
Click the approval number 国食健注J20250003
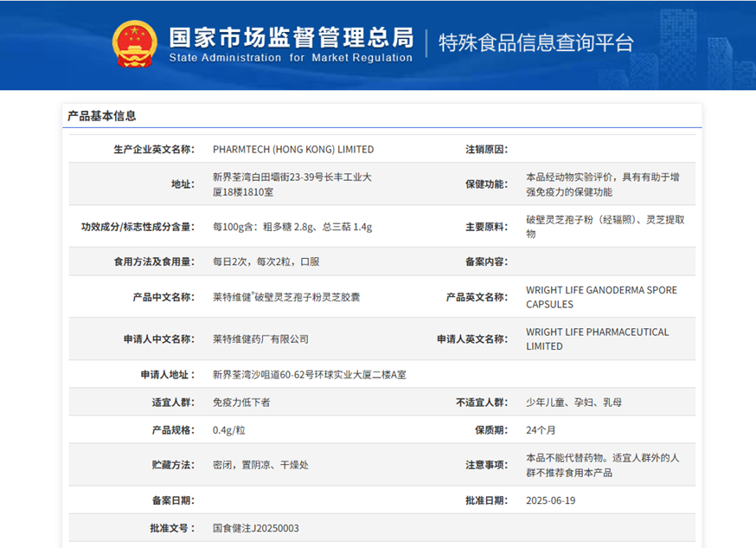pos(256,528)
